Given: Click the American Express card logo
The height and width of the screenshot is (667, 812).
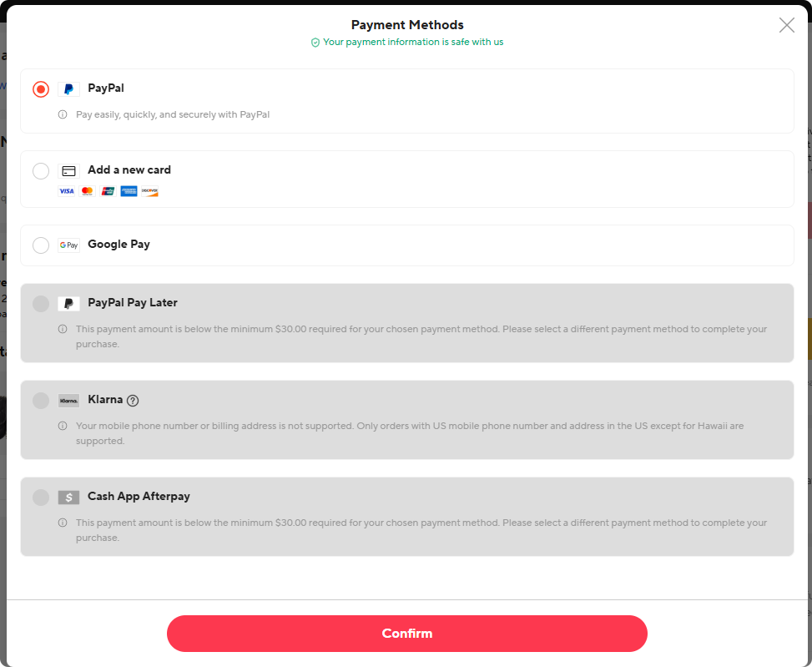Looking at the screenshot, I should point(129,191).
